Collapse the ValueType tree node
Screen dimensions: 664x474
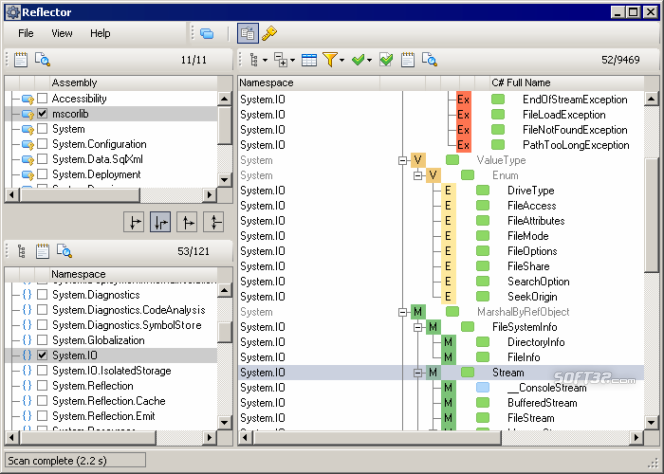click(x=403, y=160)
